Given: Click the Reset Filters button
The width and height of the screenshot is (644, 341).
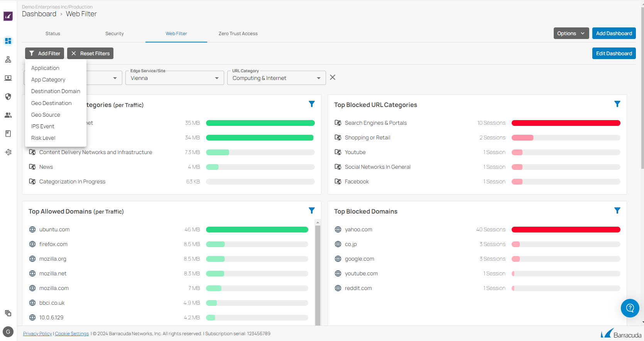Looking at the screenshot, I should [x=90, y=53].
